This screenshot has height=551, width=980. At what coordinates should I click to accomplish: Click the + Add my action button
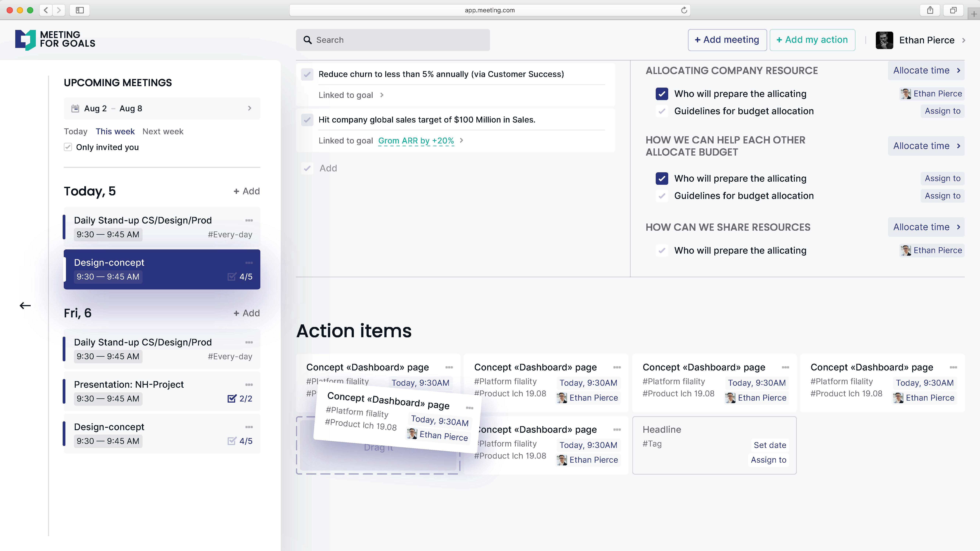[812, 40]
